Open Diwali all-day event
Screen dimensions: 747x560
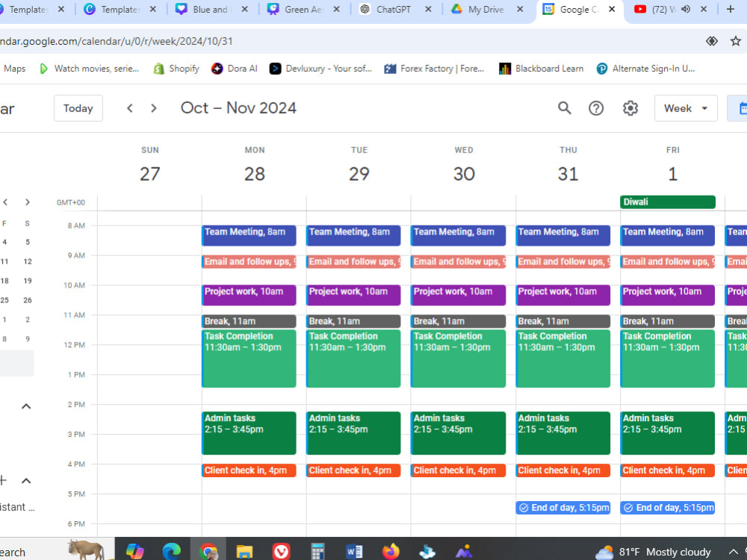tap(667, 202)
